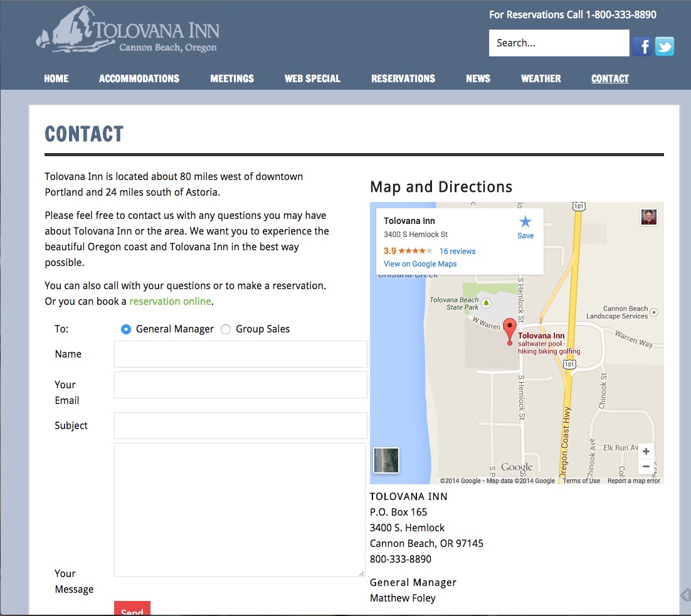Open the Facebook page icon
Screen dimensions: 691x616
(x=641, y=46)
